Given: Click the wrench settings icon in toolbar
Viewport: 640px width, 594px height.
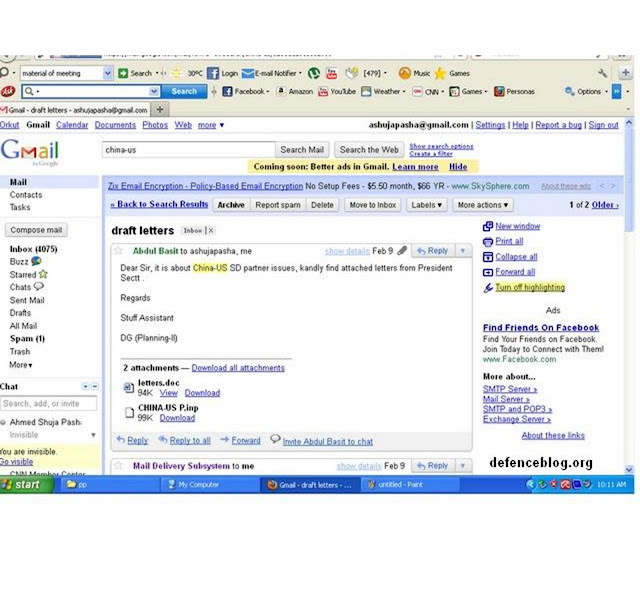Looking at the screenshot, I should (x=602, y=73).
